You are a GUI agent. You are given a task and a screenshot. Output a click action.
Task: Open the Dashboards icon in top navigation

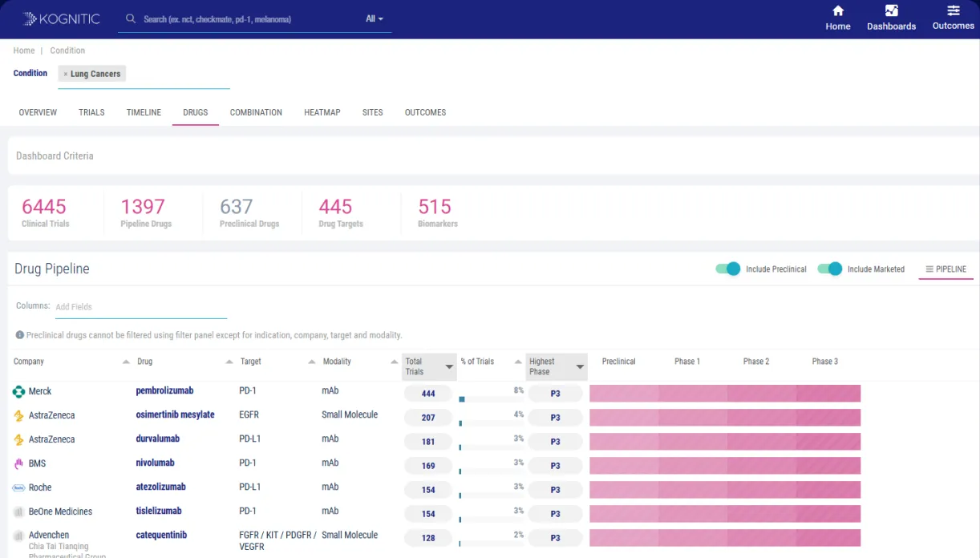coord(891,10)
